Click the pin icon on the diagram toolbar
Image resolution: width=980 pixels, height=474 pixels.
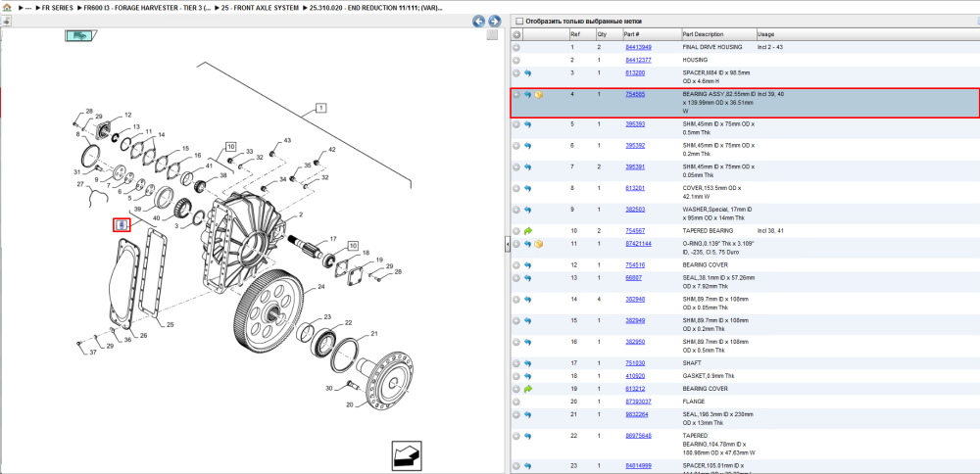6,22
